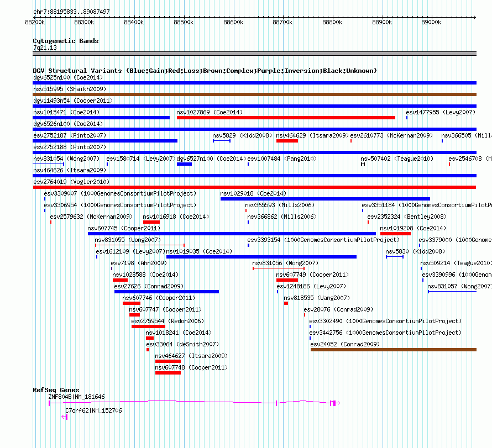Screen dimensions: 492x448
Task: Open nsv1018241 (Coe2014) variant label
Action: pyautogui.click(x=179, y=333)
